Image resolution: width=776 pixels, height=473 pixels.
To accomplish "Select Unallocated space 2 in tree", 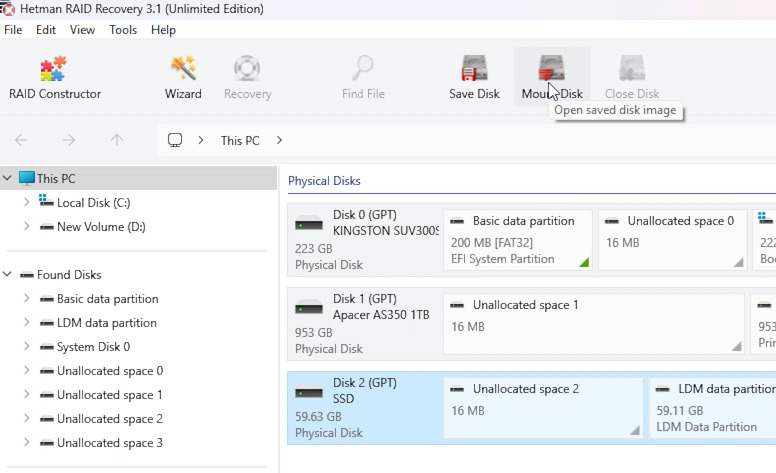I will [x=109, y=419].
